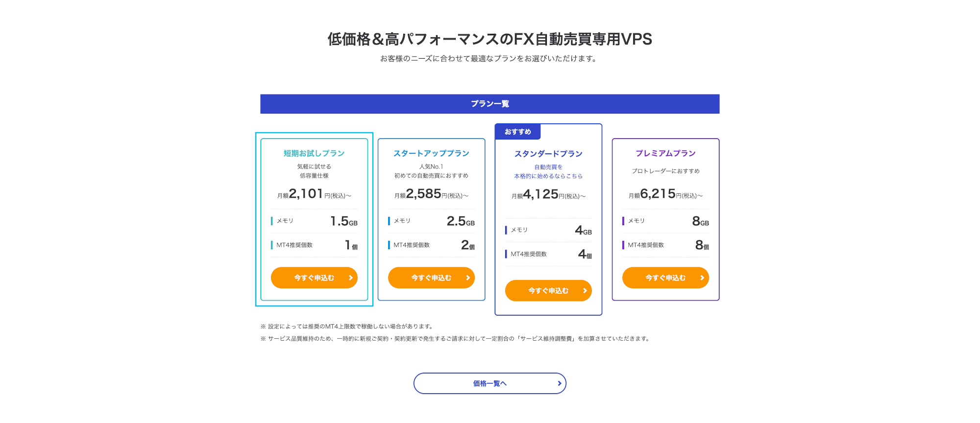Select the 短期お試しプラン card title
This screenshot has width=980, height=423.
point(314,153)
